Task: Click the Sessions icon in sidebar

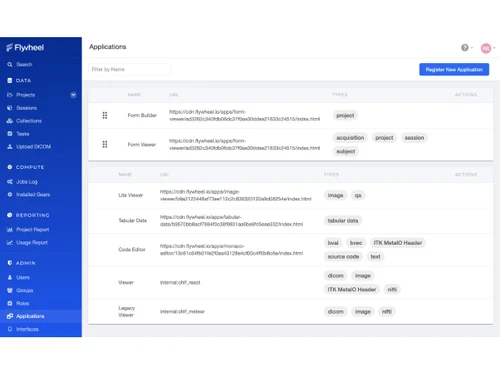Action: pyautogui.click(x=10, y=108)
